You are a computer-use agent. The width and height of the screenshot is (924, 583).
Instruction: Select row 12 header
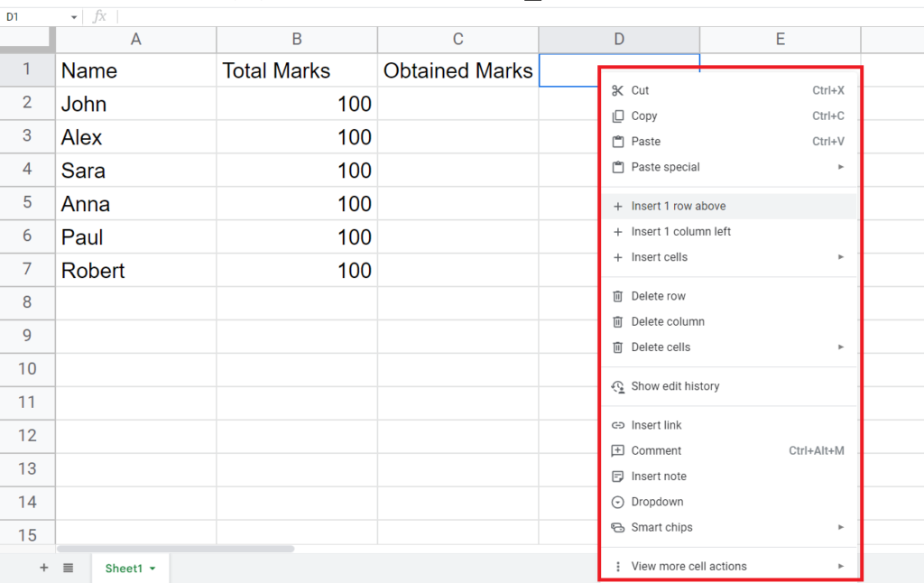27,436
